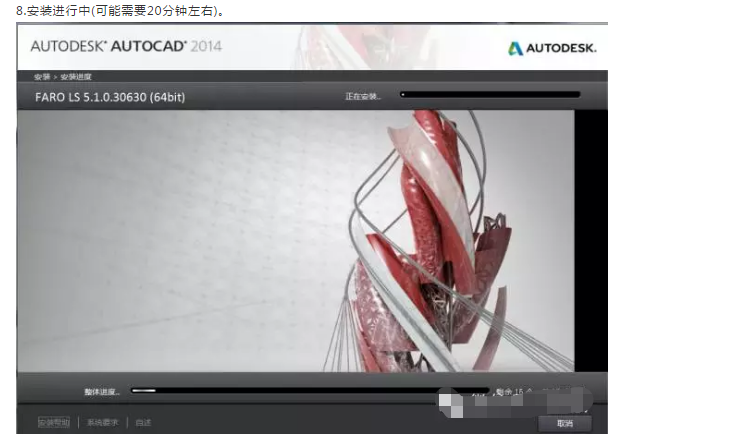Click the overall 整体进度 progress bar
The height and width of the screenshot is (443, 737).
click(x=310, y=390)
